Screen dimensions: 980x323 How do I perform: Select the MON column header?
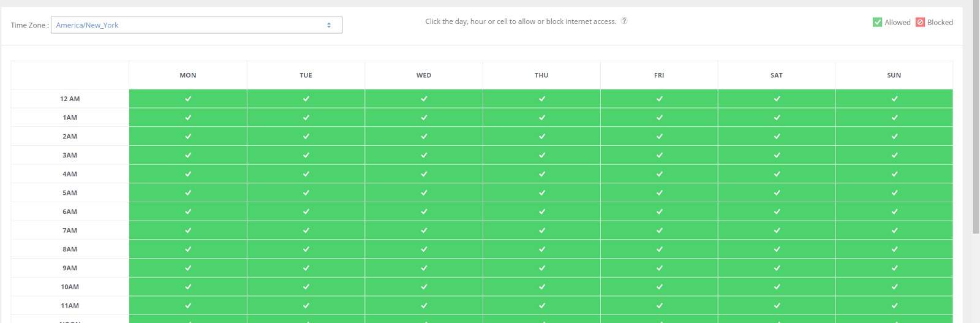pyautogui.click(x=188, y=75)
